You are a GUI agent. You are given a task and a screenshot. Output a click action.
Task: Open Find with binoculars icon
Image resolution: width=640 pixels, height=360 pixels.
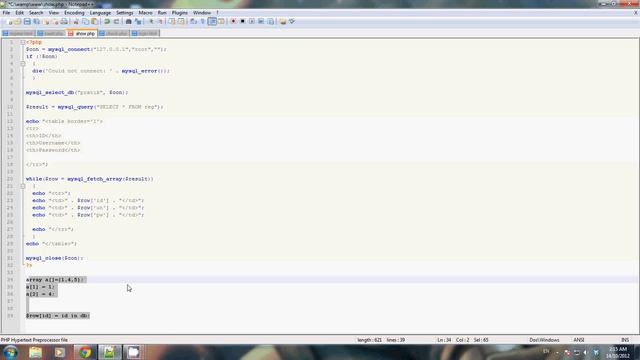coord(128,21)
